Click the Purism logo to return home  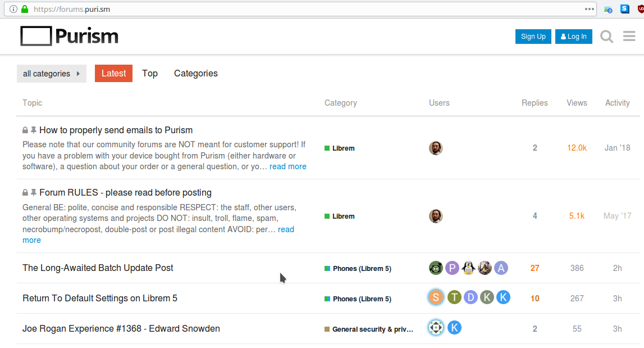pos(68,35)
